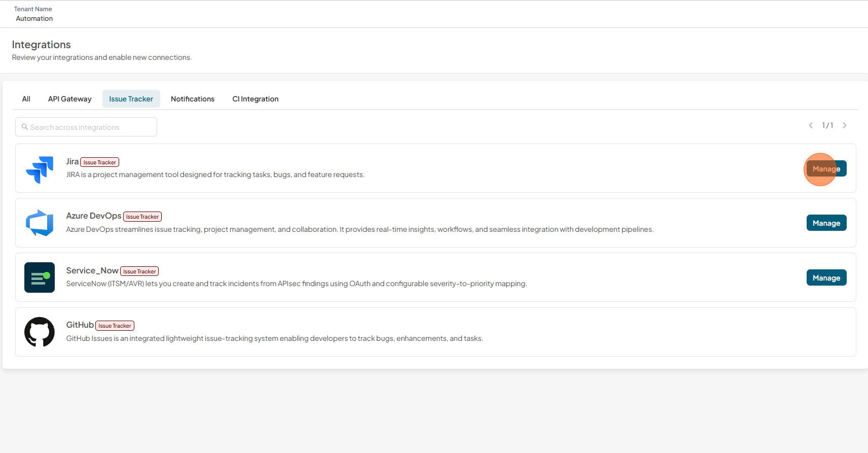Click Jira's Issue Tracker badge
This screenshot has height=453, width=868.
(100, 162)
